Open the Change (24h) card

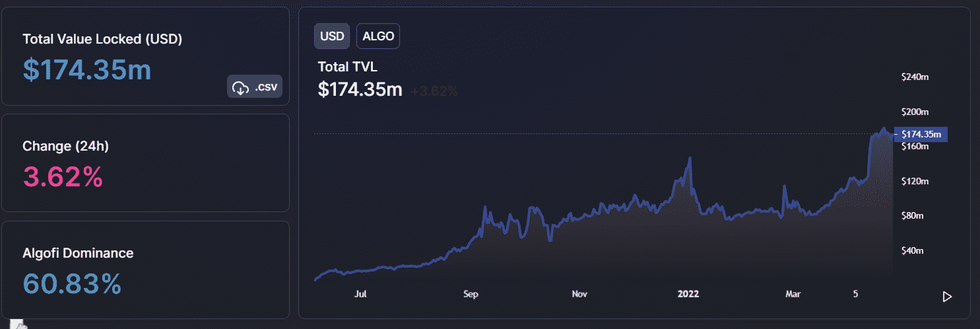click(145, 163)
